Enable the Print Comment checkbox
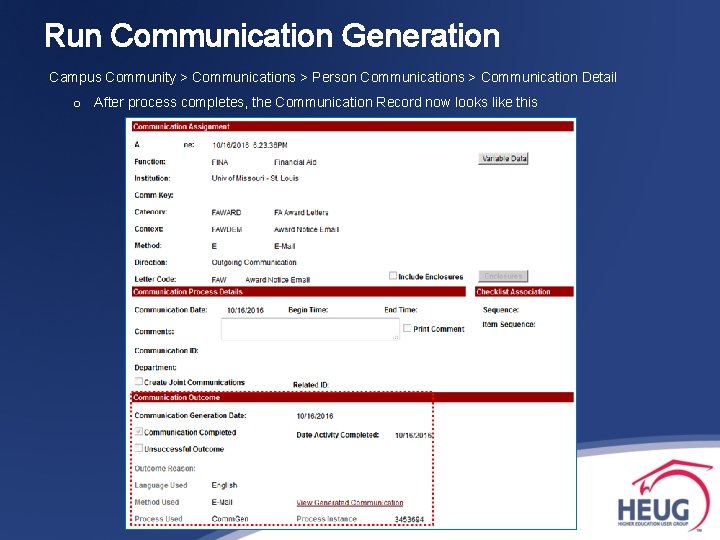 (x=407, y=328)
